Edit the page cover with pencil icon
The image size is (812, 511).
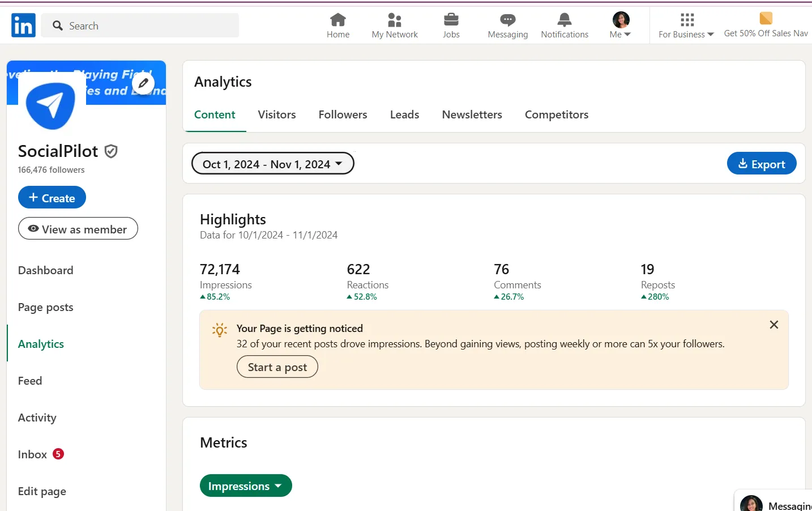[143, 83]
